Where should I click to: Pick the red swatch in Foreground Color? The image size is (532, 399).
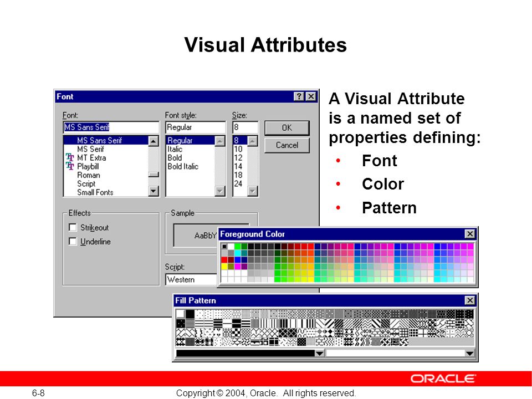tap(224, 260)
